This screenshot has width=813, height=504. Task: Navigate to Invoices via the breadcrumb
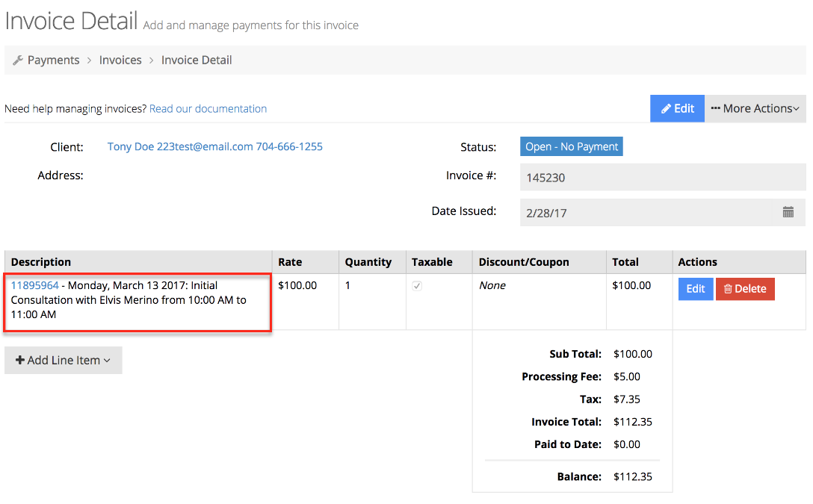click(x=120, y=60)
